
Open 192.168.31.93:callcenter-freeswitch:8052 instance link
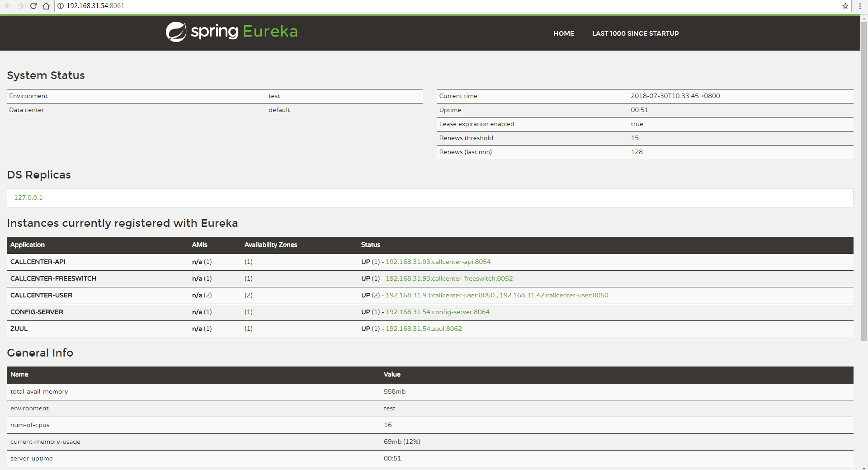(449, 278)
